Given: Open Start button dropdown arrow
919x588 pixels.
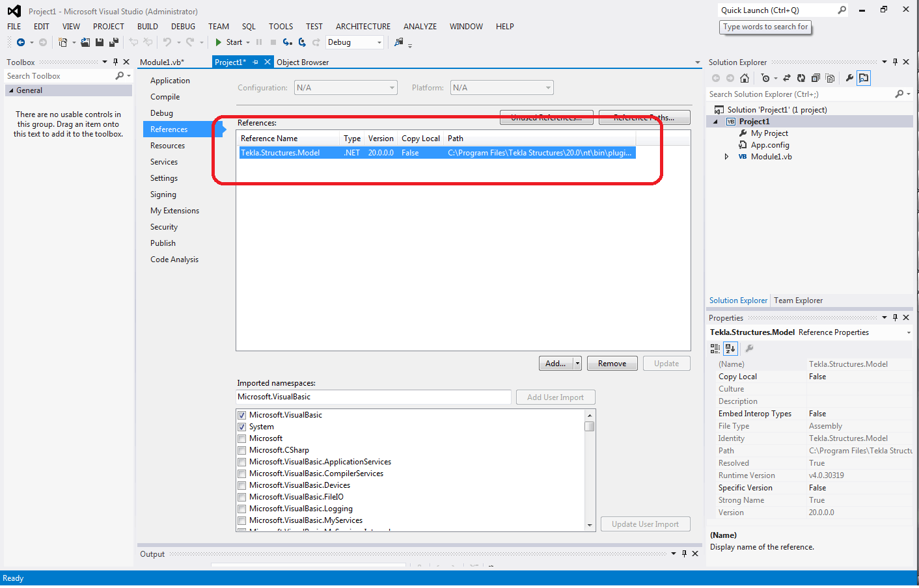Looking at the screenshot, I should point(248,42).
